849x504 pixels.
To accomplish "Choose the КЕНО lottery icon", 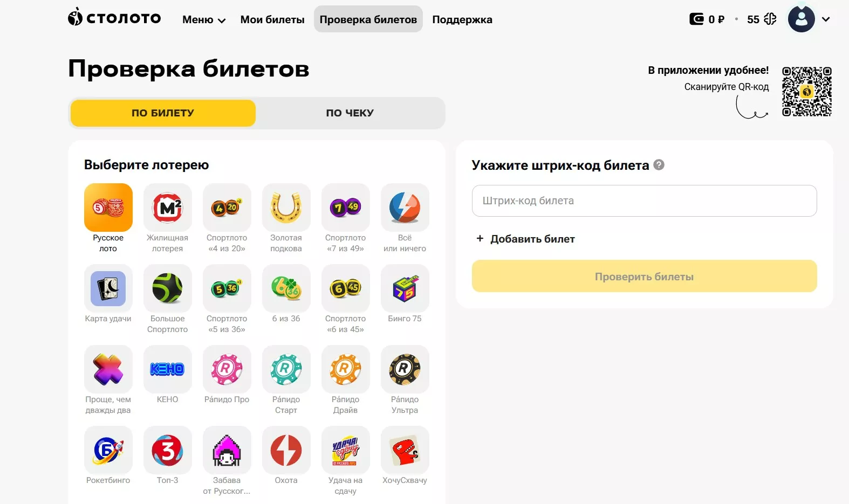I will coord(167,369).
